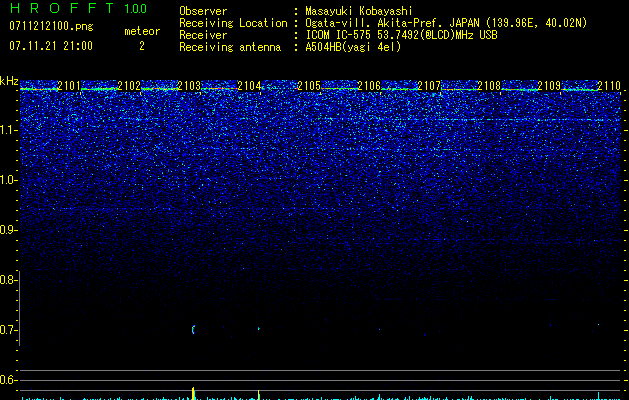Click the 2106 time marker

[x=369, y=85]
